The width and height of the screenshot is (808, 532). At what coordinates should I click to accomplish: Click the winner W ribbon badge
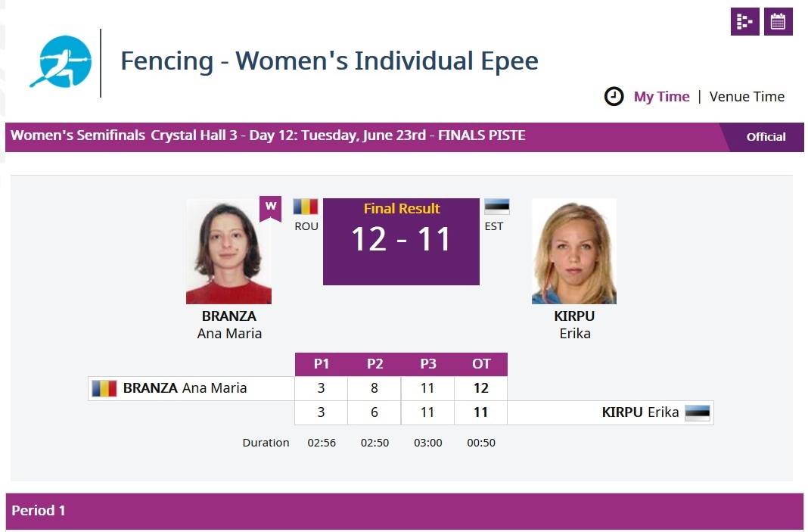click(x=271, y=209)
